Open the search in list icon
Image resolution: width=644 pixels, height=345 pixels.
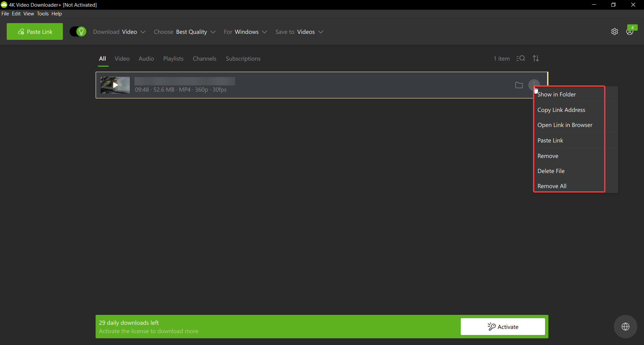pos(521,58)
